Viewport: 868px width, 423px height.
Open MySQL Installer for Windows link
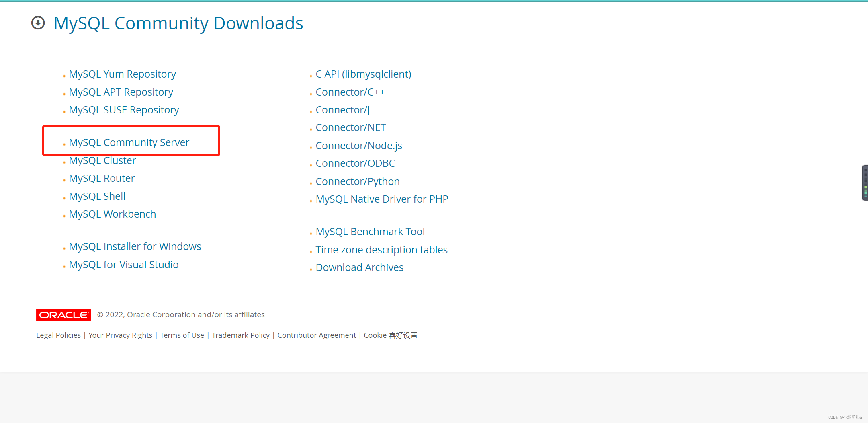pos(135,247)
